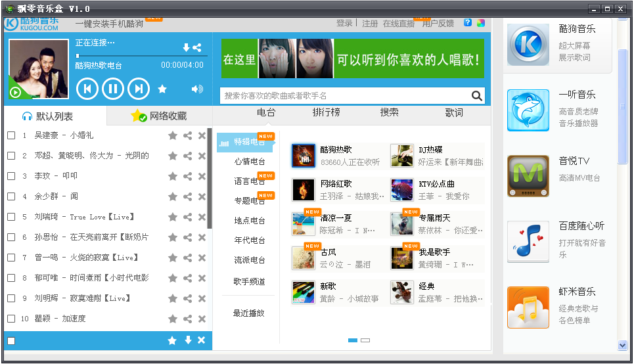Switch to the 排行榜 tab
The height and width of the screenshot is (364, 634).
point(327,112)
